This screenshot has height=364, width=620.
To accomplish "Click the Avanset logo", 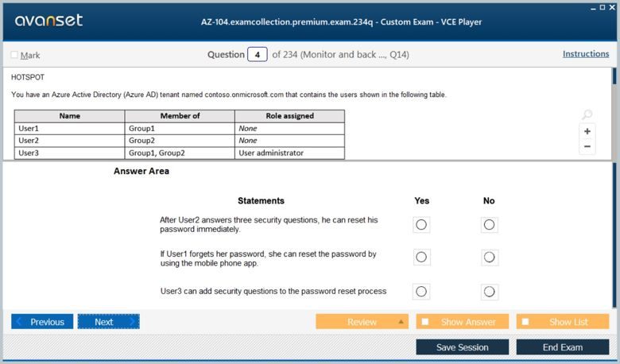I will (x=48, y=20).
